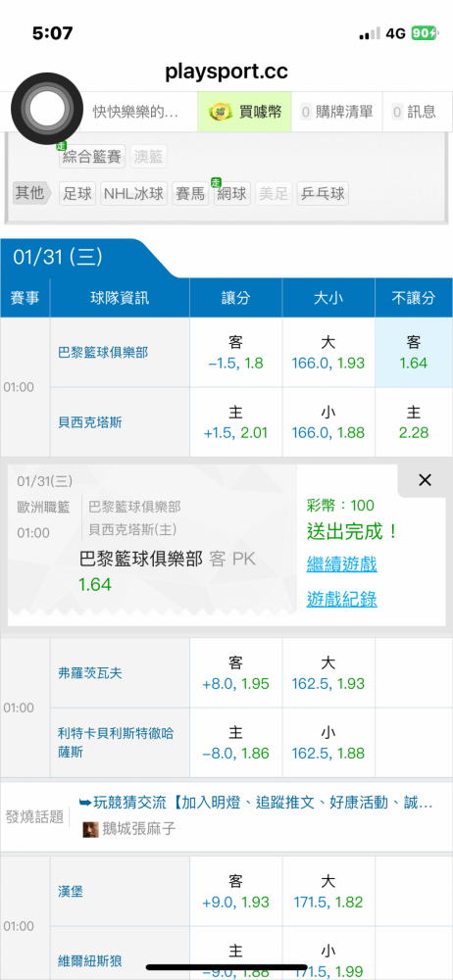The height and width of the screenshot is (980, 453).
Task: Expand the 其他 sports category arrow
Action: click(33, 192)
